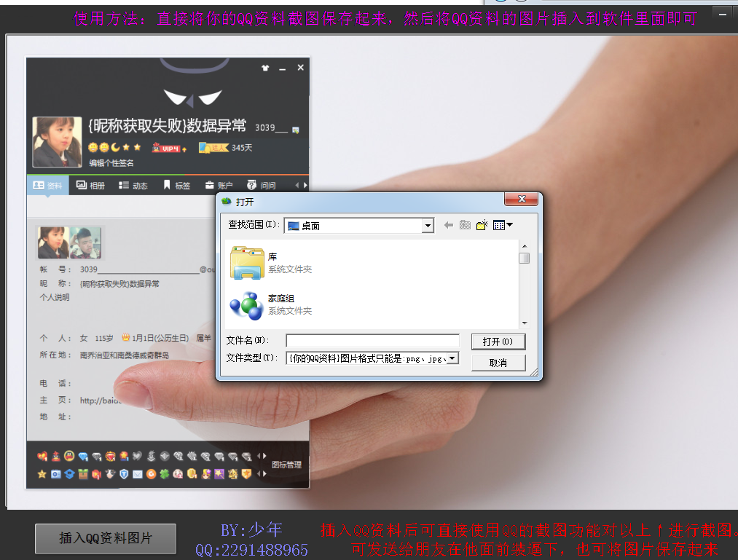Click 编辑个性签名 text in QQ profile
This screenshot has width=738, height=560.
(111, 163)
